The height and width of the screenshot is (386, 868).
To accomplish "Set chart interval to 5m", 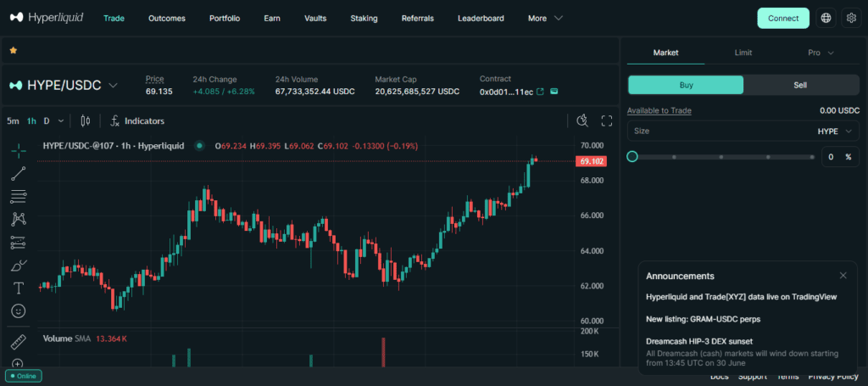I will (13, 120).
